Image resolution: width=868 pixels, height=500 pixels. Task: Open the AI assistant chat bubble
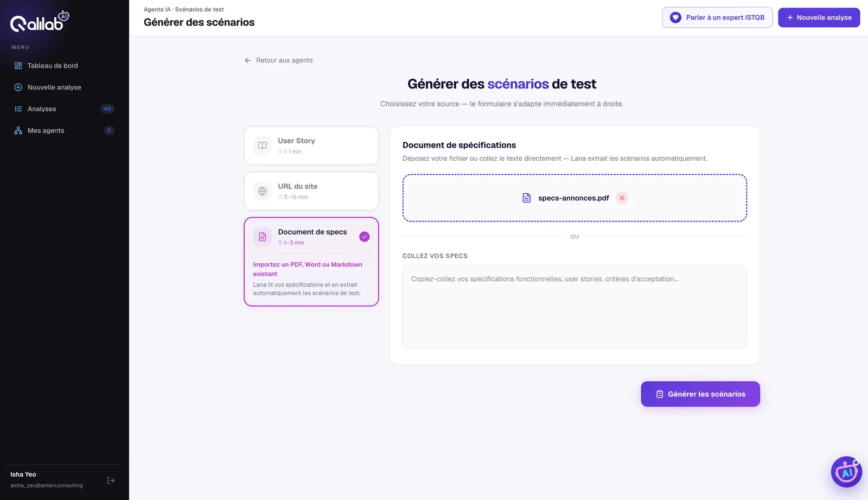pos(846,472)
